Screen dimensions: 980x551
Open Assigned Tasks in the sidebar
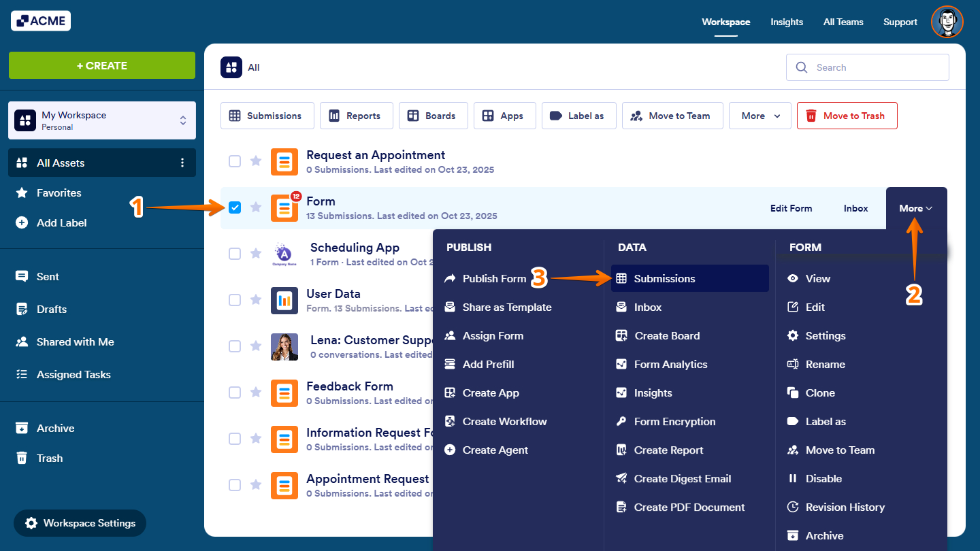(102, 374)
